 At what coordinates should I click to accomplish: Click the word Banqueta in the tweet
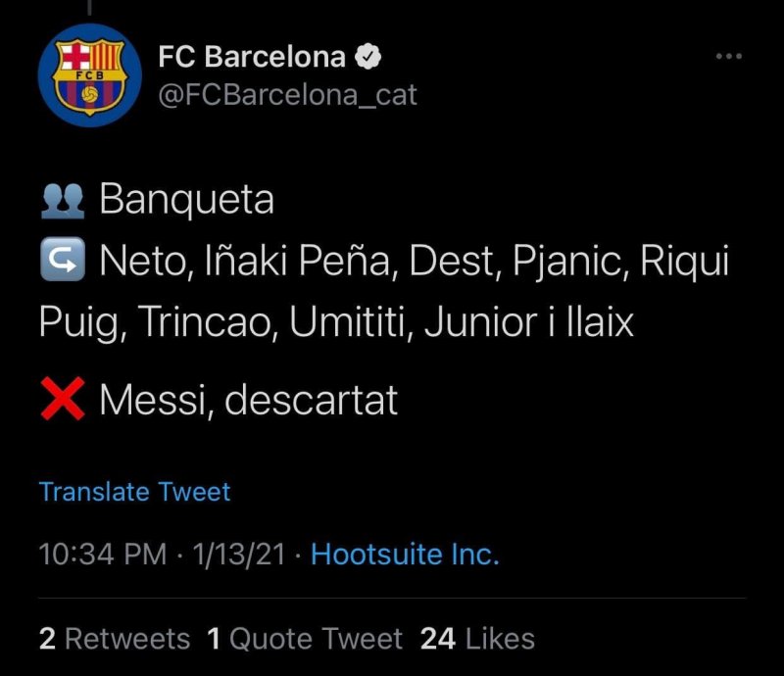186,201
